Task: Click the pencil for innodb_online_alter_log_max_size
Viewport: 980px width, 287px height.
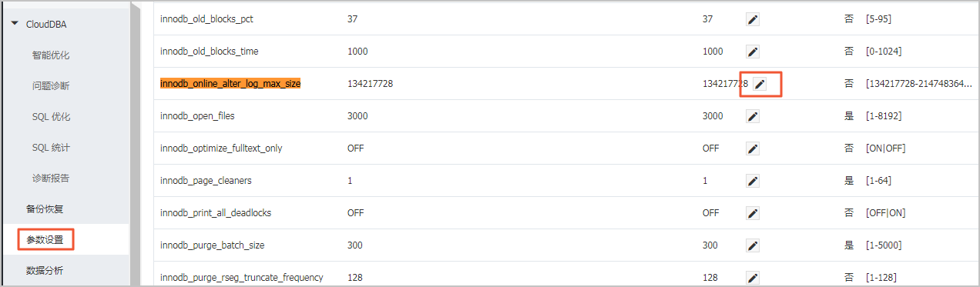Action: point(760,84)
